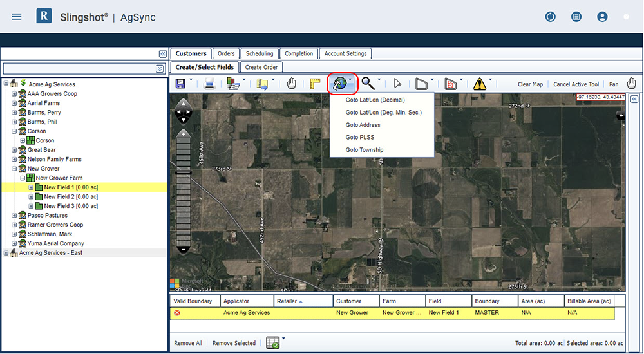This screenshot has width=644, height=354.
Task: Open the user account profile icon
Action: [602, 17]
